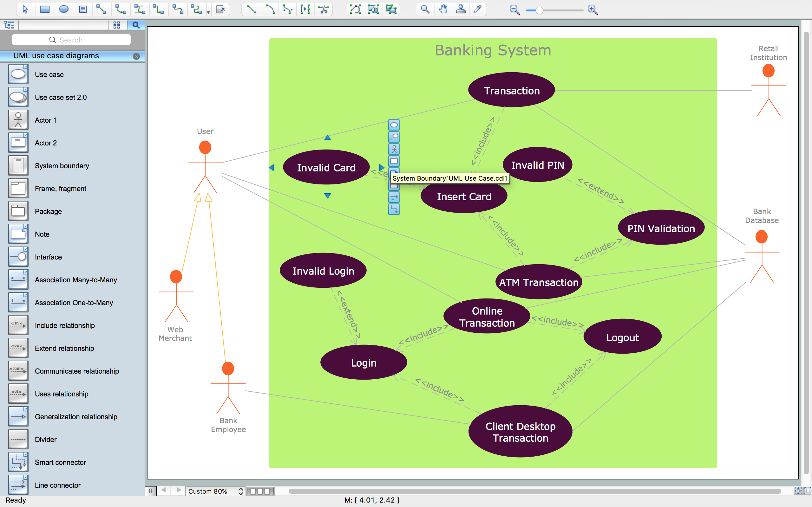Pick the ellipse shape tool
The width and height of the screenshot is (812, 507).
click(x=64, y=10)
